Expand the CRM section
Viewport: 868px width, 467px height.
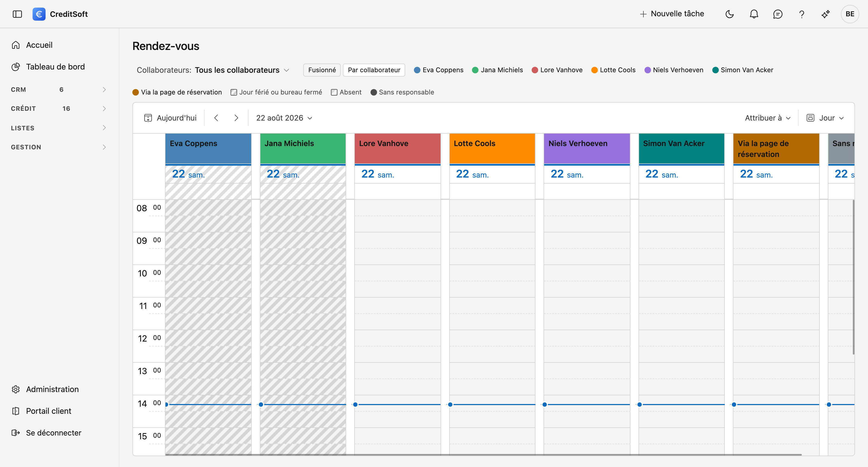point(59,89)
